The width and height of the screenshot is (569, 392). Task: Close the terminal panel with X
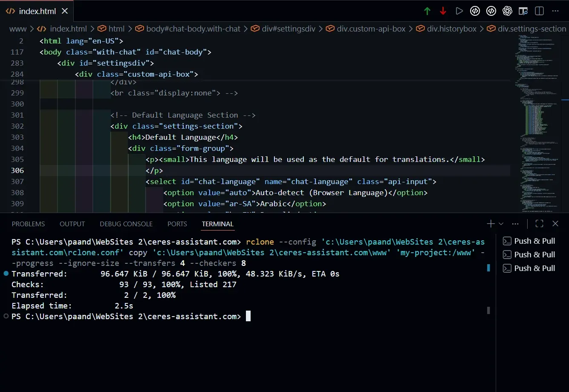(x=555, y=224)
